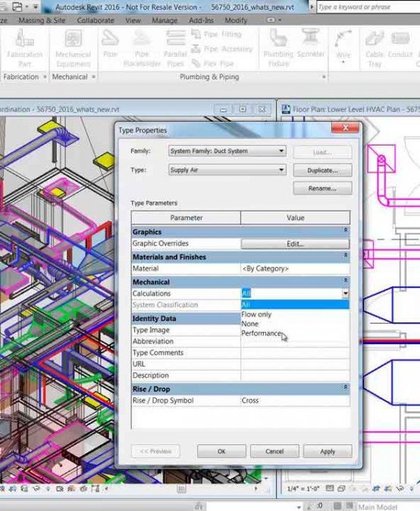Image resolution: width=420 pixels, height=511 pixels.
Task: Click the Rise / Drop Symbol value Cross
Action: coord(295,400)
